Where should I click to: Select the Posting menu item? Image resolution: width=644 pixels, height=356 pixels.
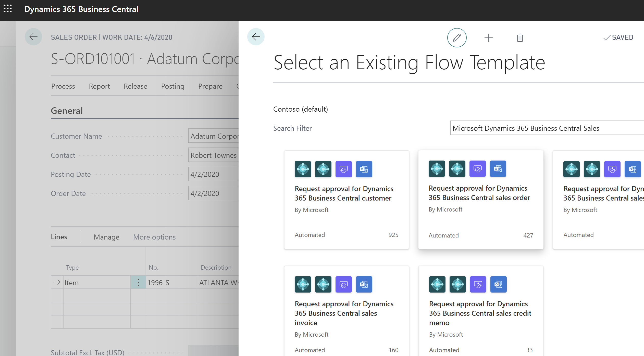172,86
